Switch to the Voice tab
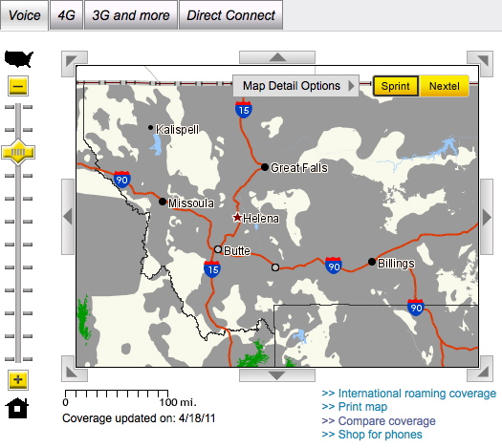Screen dimensions: 502x448 click(24, 15)
